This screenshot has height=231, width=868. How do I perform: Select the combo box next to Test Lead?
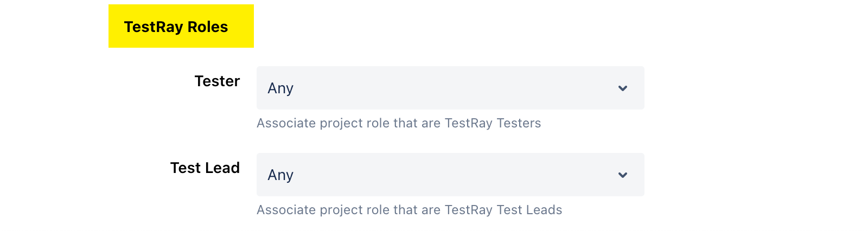pos(450,175)
